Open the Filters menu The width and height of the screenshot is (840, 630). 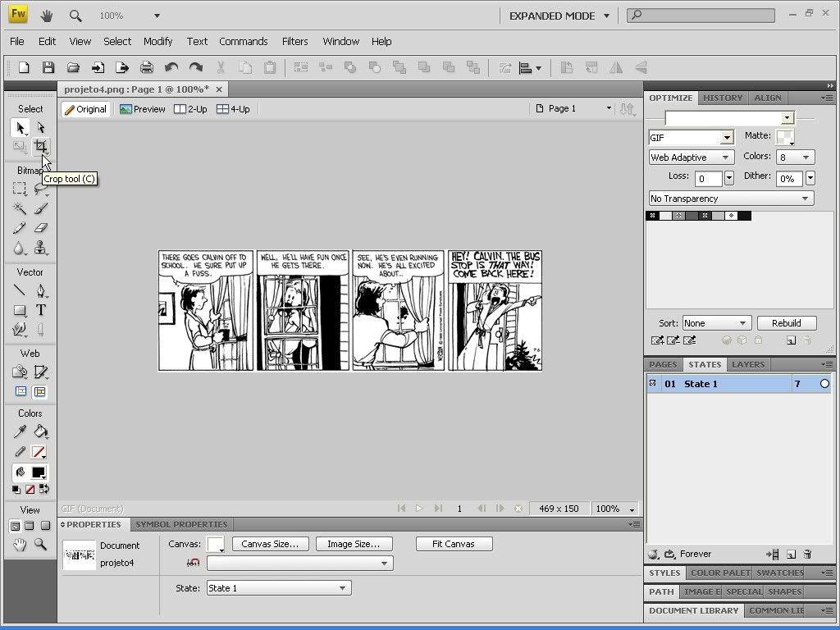[295, 41]
